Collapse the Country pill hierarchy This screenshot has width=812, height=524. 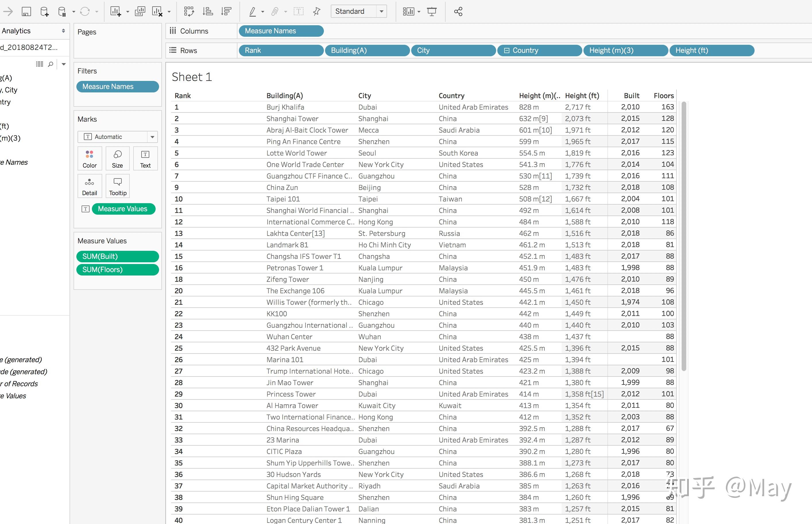(x=506, y=50)
